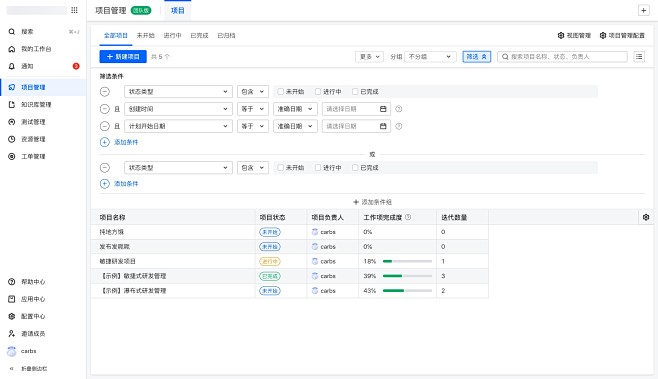
Task: Open 测试管理 sidebar icon
Action: [12, 122]
